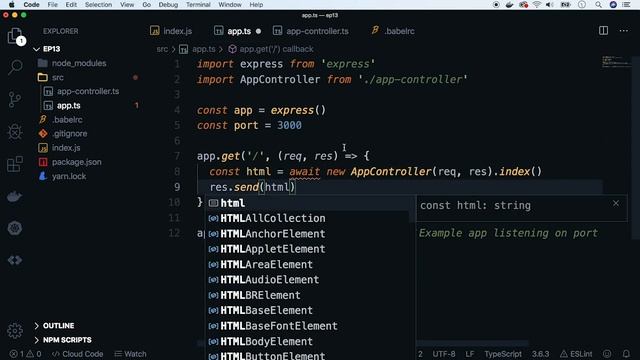Image resolution: width=640 pixels, height=360 pixels.
Task: Open the Selection menu
Action: (x=98, y=5)
